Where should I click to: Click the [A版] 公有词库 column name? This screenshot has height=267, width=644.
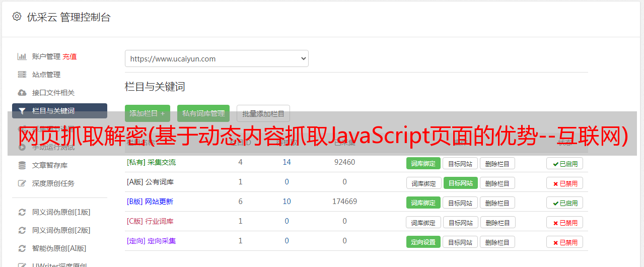pyautogui.click(x=150, y=182)
